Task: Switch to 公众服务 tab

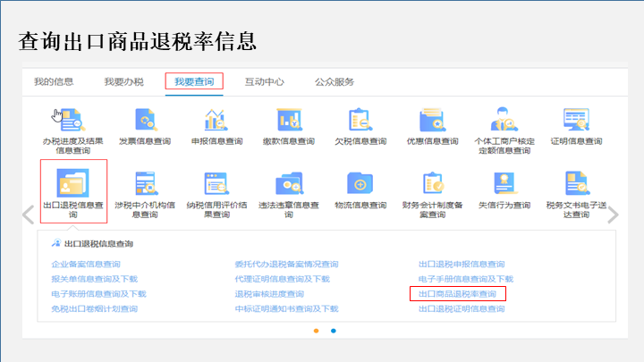Action: pos(335,81)
